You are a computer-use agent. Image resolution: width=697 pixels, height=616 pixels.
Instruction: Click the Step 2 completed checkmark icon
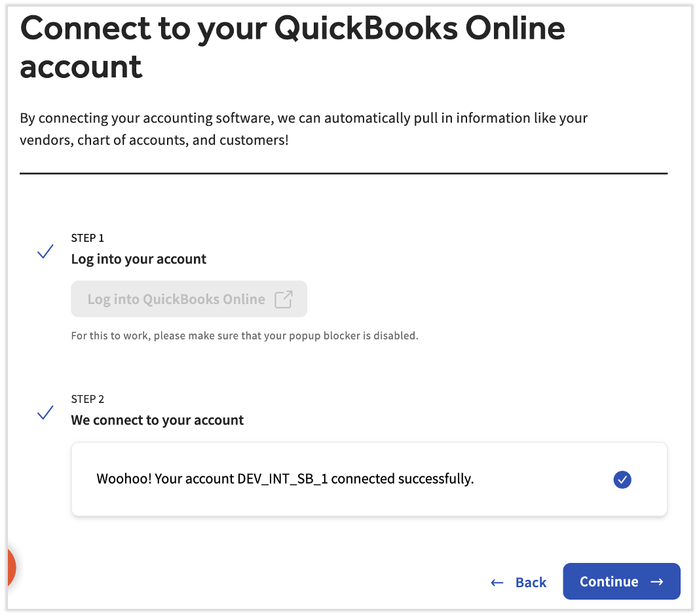coord(45,412)
